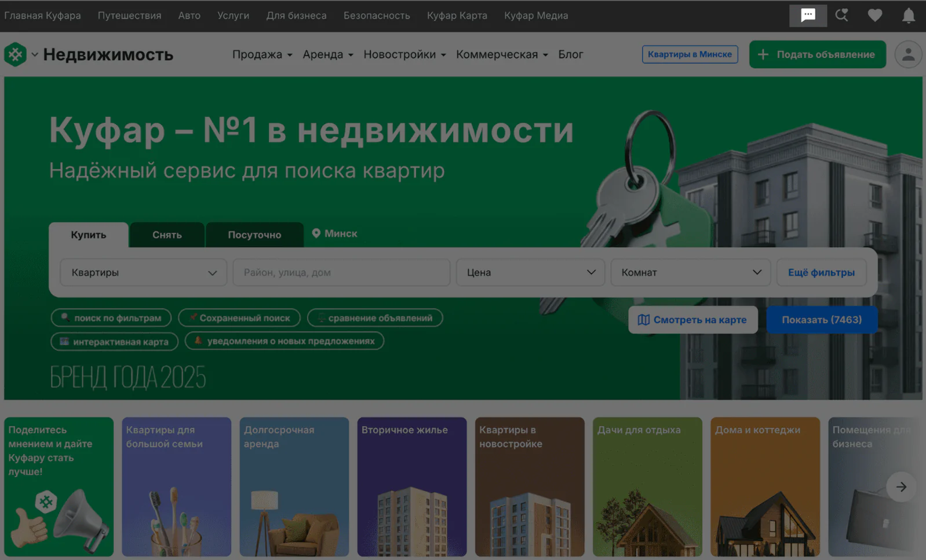Screen dimensions: 926x560
Task: Switch to the Посуточно tab
Action: pyautogui.click(x=254, y=235)
